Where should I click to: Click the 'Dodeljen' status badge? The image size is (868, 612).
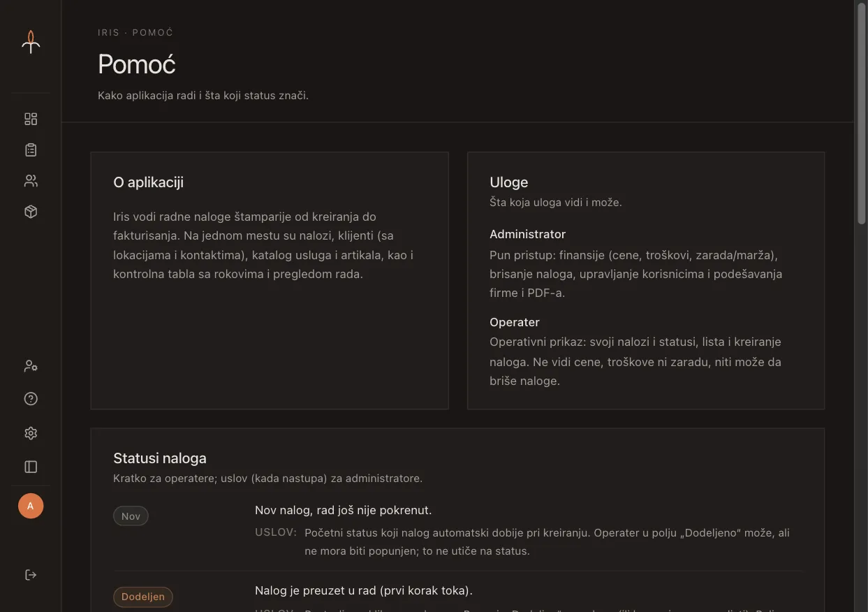pyautogui.click(x=143, y=597)
